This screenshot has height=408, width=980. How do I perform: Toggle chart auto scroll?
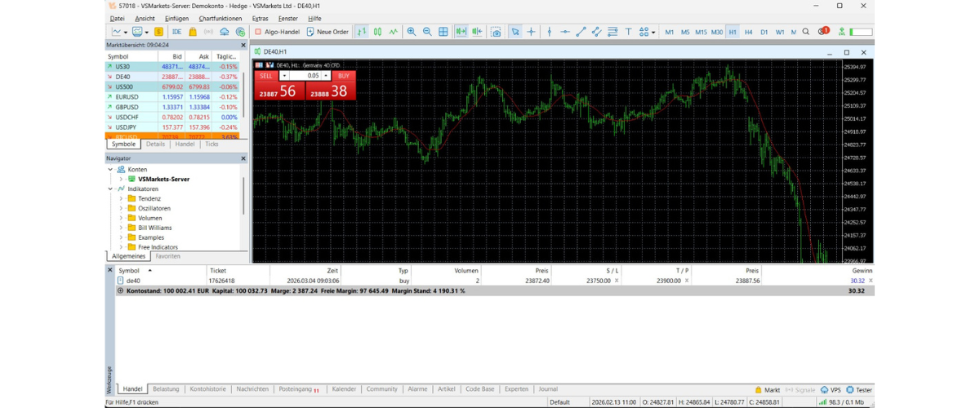coord(461,32)
